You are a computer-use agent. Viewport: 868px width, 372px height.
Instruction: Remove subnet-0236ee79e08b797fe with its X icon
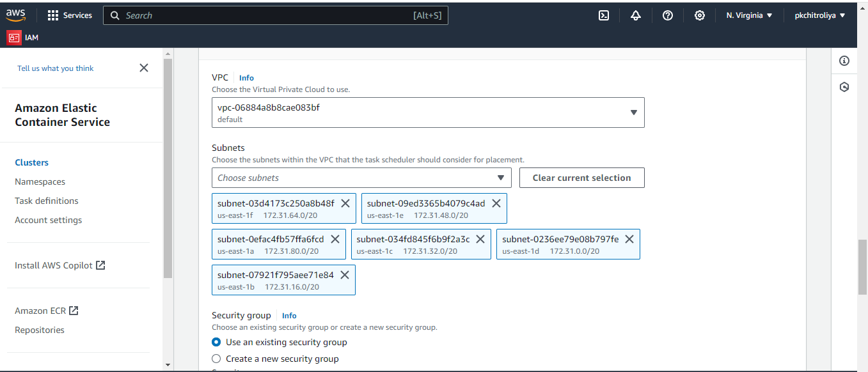pos(629,239)
